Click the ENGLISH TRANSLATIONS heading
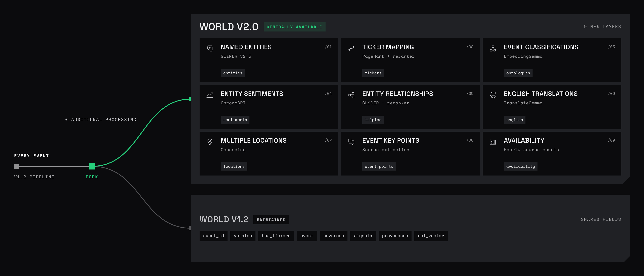644x276 pixels. [540, 94]
